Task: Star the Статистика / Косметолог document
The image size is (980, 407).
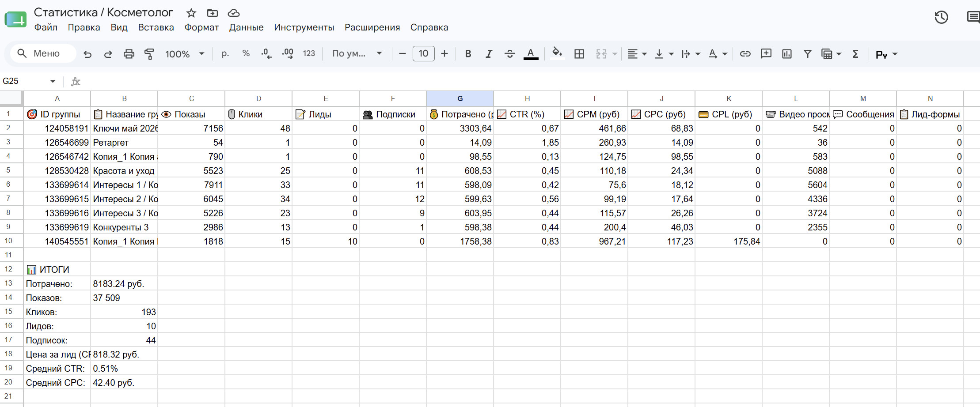Action: [191, 13]
